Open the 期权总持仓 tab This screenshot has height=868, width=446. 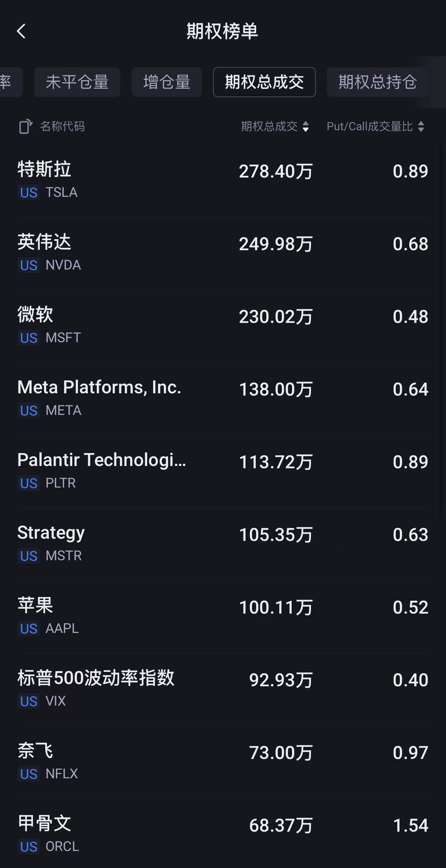click(378, 82)
